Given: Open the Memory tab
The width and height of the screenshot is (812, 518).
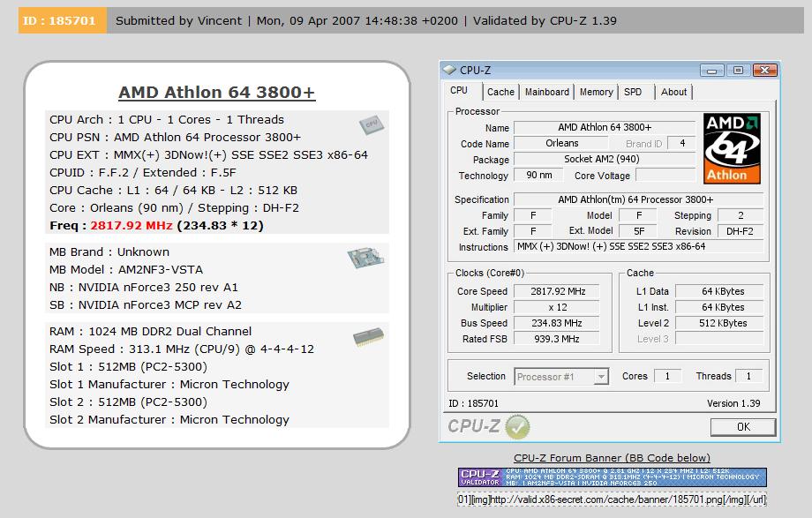Looking at the screenshot, I should click(x=596, y=92).
